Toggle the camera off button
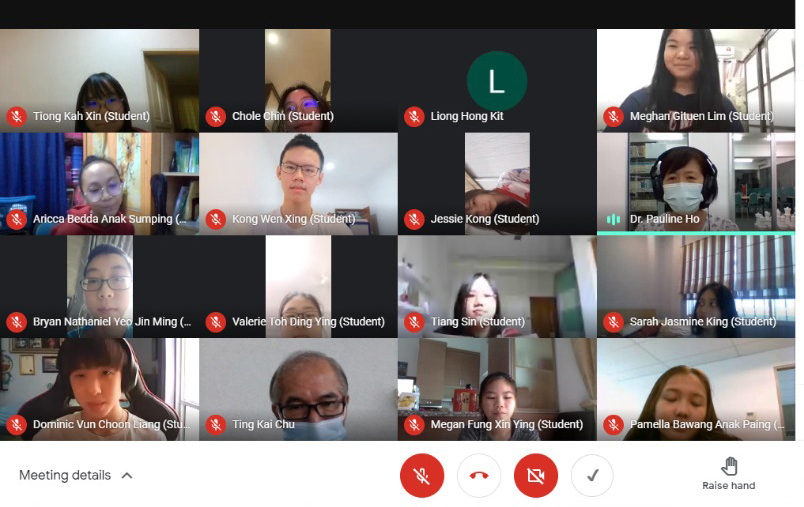This screenshot has width=804, height=507. click(x=536, y=476)
